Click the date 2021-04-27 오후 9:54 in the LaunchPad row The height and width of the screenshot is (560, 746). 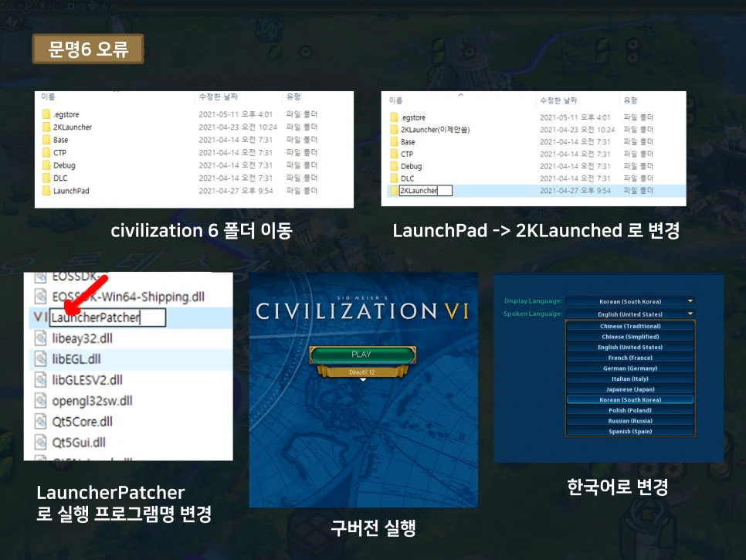[x=236, y=191]
